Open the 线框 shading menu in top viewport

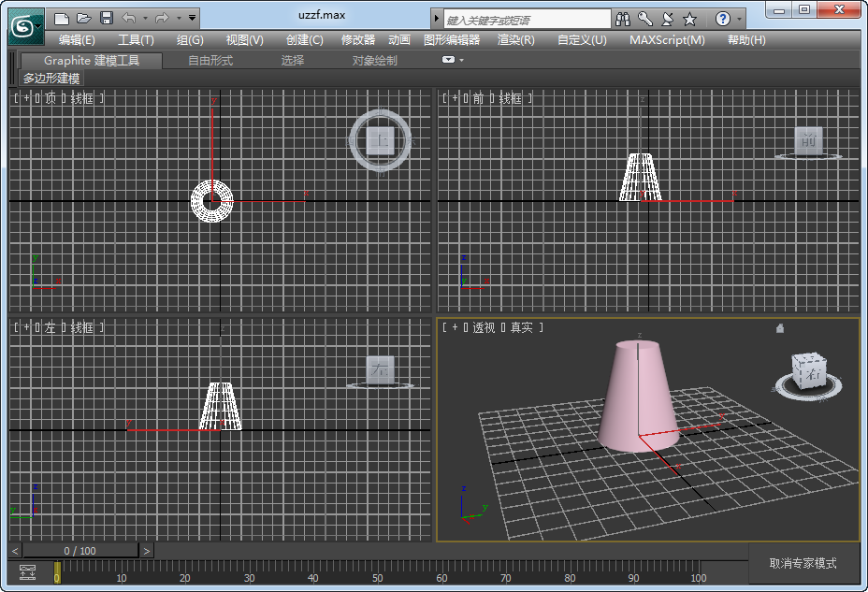pos(82,98)
